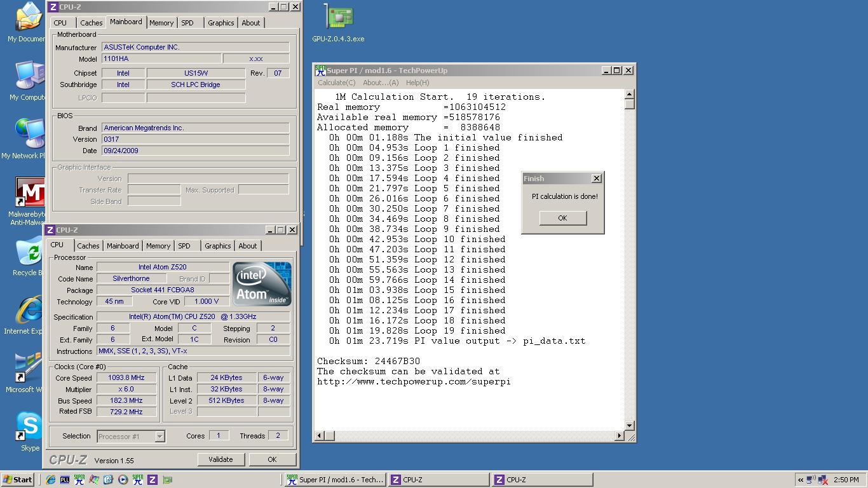This screenshot has height=488, width=868.
Task: Switch to Caches tab in lower CPU-Z
Action: point(88,246)
